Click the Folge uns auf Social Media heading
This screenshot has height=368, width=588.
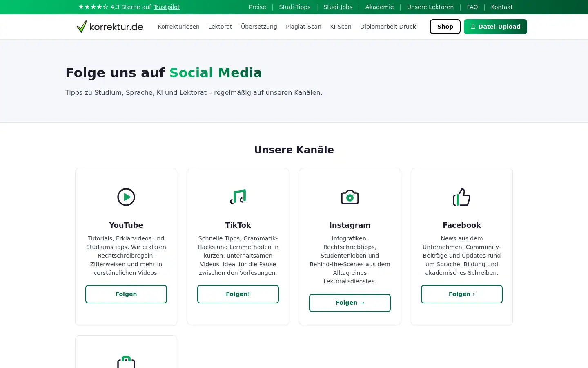click(x=164, y=73)
